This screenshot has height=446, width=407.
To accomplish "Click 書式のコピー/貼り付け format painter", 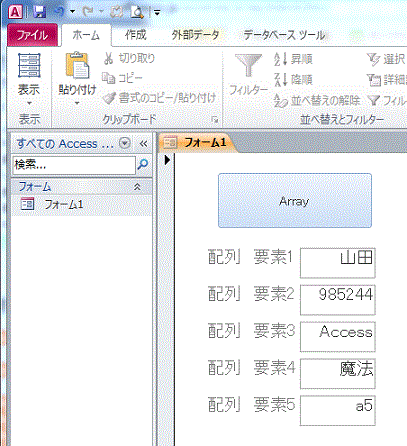I will 159,98.
